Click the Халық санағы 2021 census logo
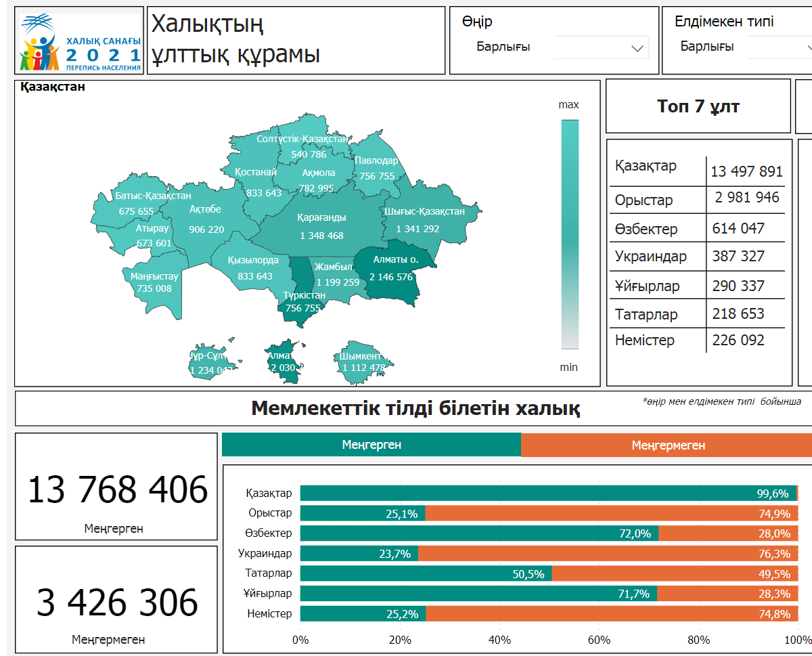812x656 pixels. point(79,41)
